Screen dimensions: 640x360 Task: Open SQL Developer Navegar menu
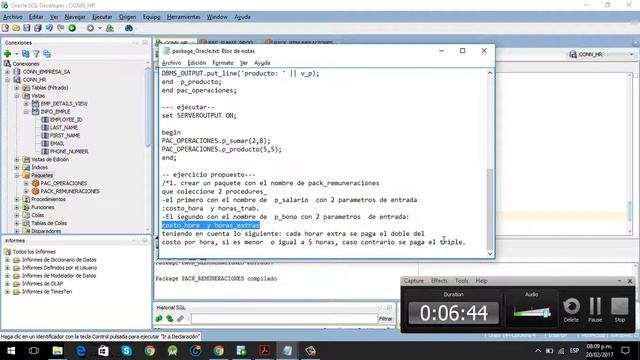[75, 17]
